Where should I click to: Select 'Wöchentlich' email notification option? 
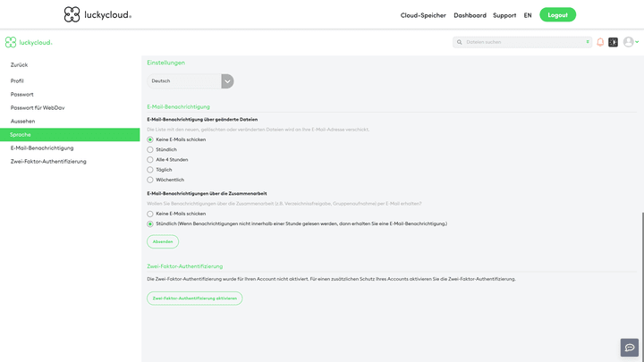tap(150, 180)
